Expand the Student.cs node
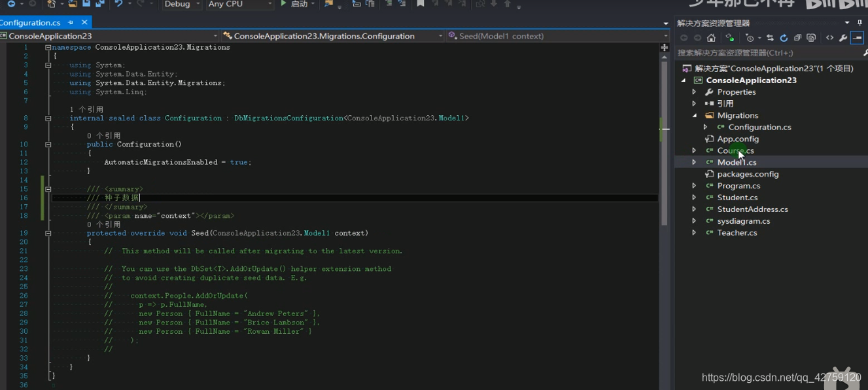The image size is (868, 390). pyautogui.click(x=694, y=198)
